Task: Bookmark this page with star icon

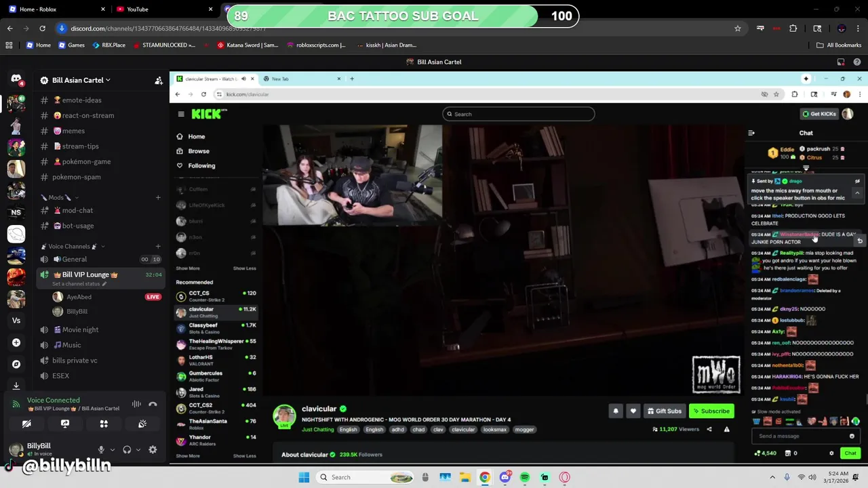Action: point(738,28)
